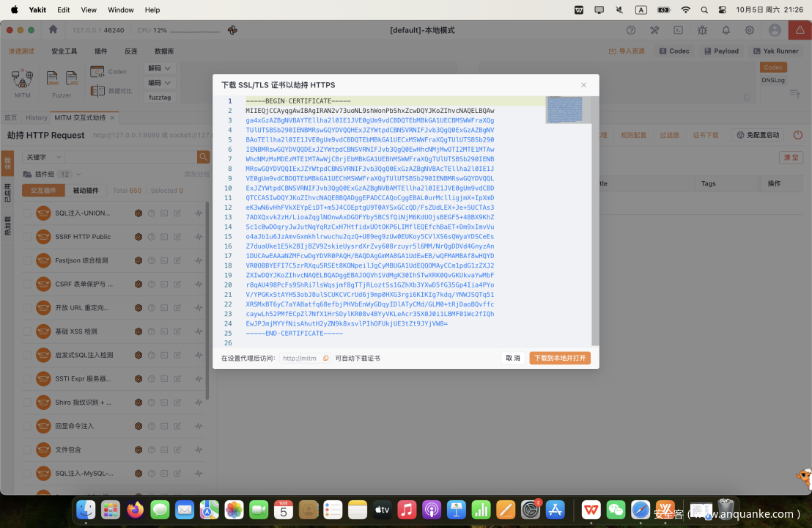
Task: Open the View menu in menu bar
Action: (89, 10)
